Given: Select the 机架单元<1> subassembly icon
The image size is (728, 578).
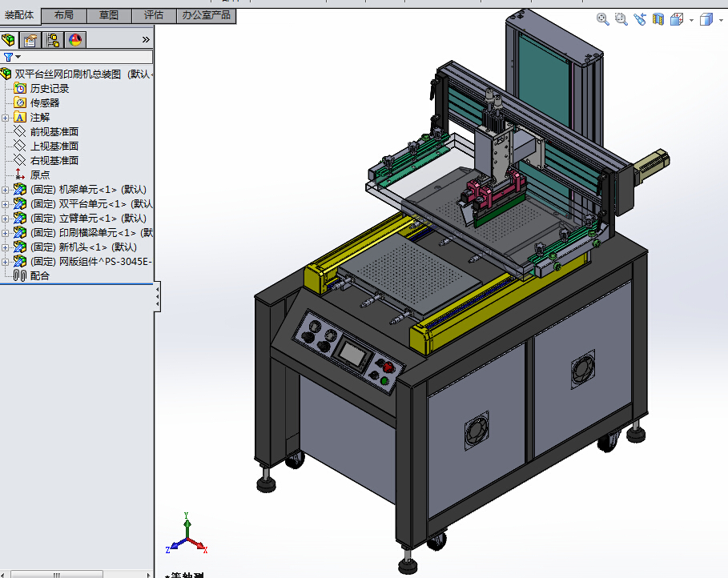Looking at the screenshot, I should pyautogui.click(x=20, y=190).
